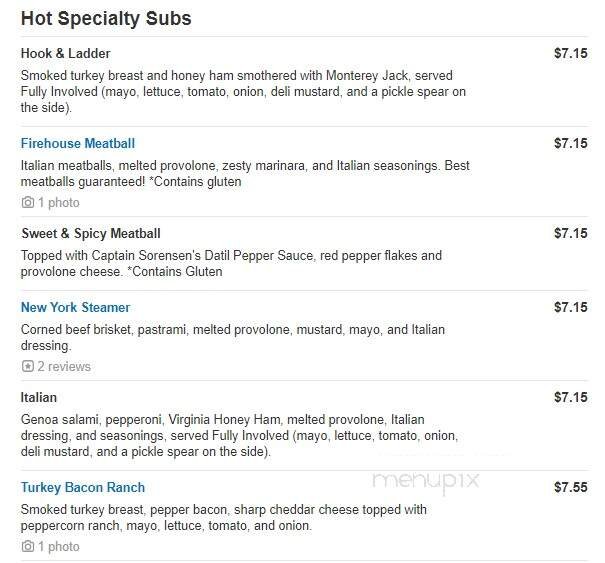The height and width of the screenshot is (563, 605).
Task: Select the Hook & Ladder item title
Action: pyautogui.click(x=66, y=53)
